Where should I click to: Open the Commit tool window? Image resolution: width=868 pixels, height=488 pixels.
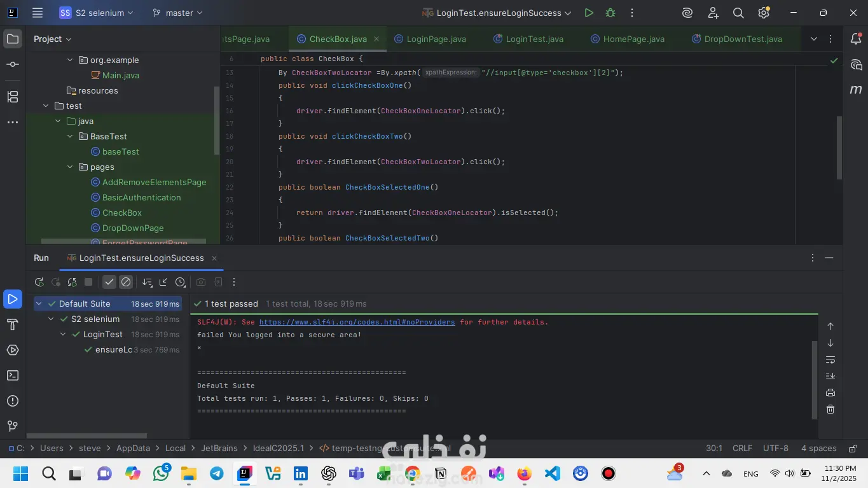pos(13,64)
